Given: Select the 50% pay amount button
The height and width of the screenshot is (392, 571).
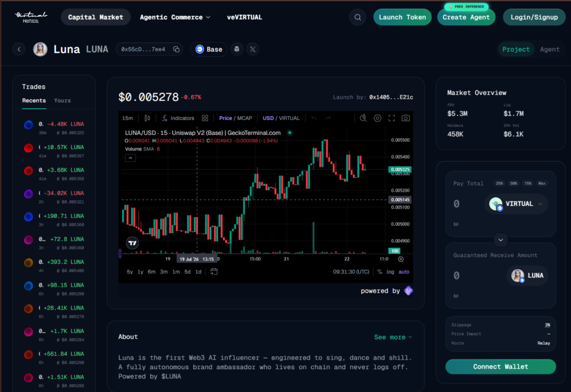Looking at the screenshot, I should click(x=514, y=183).
